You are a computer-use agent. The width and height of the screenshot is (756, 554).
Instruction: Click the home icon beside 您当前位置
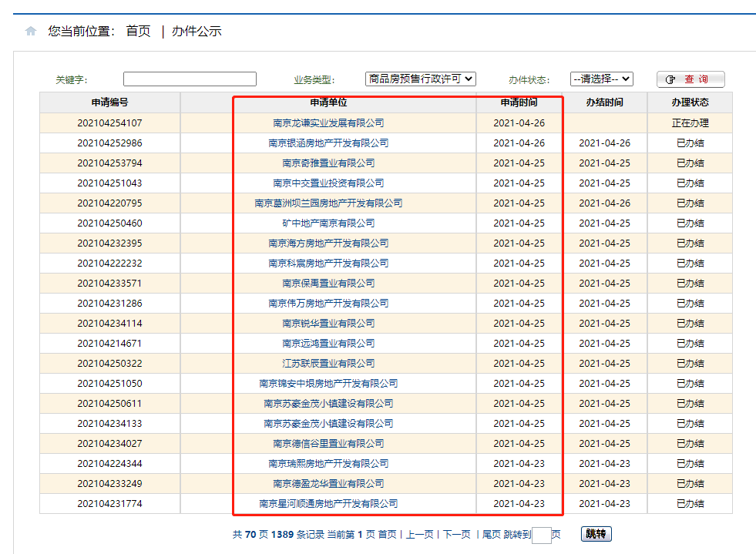(x=31, y=32)
